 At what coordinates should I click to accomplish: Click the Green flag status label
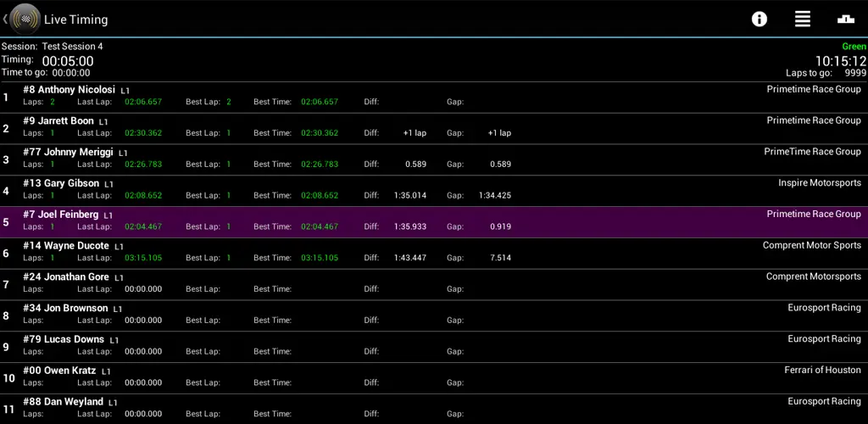[854, 47]
